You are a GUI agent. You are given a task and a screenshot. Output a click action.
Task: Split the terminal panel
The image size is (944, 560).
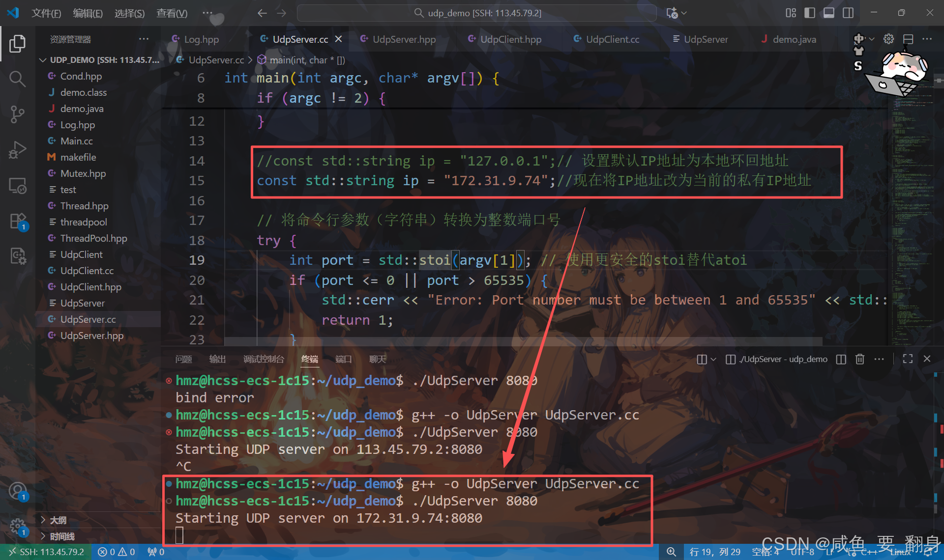point(841,359)
